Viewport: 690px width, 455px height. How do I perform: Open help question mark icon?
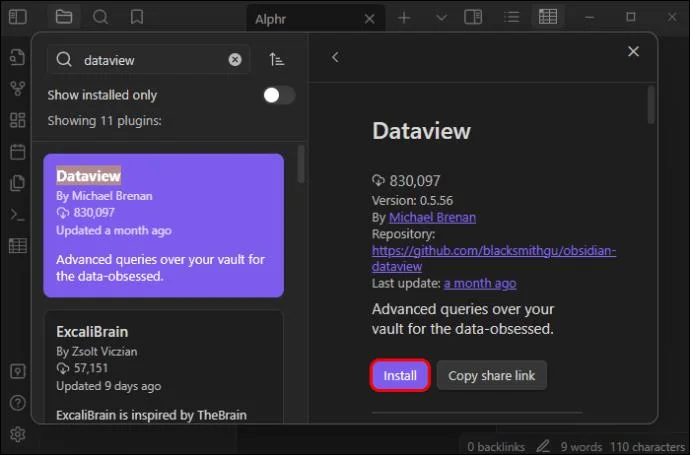[x=18, y=403]
